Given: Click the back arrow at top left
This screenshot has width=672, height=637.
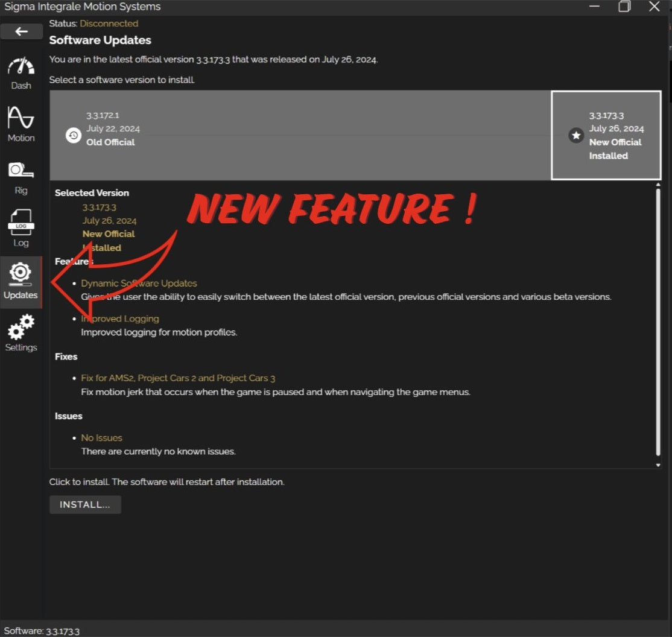Looking at the screenshot, I should click(x=21, y=31).
